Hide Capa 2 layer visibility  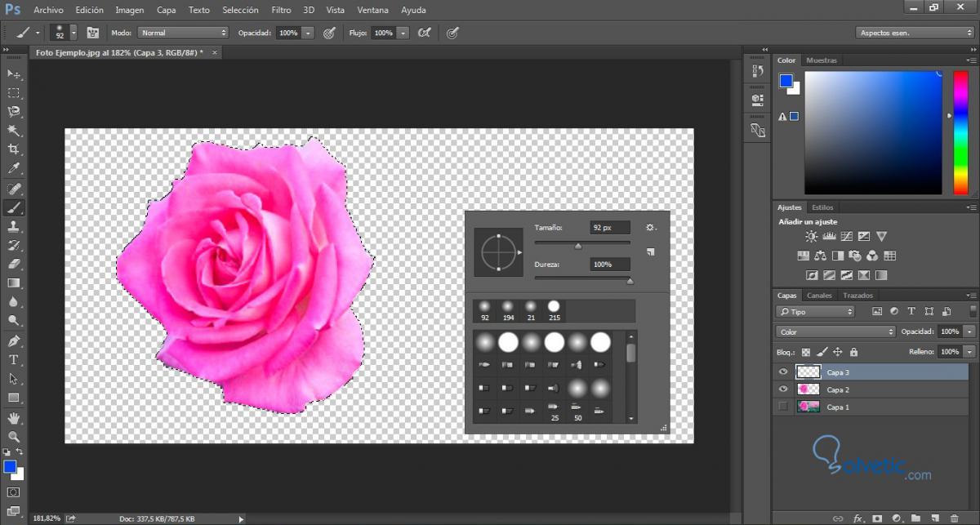point(783,389)
